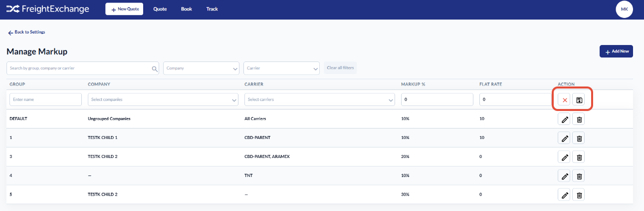644x211 pixels.
Task: Click the Manage Markup heading
Action: click(x=37, y=51)
